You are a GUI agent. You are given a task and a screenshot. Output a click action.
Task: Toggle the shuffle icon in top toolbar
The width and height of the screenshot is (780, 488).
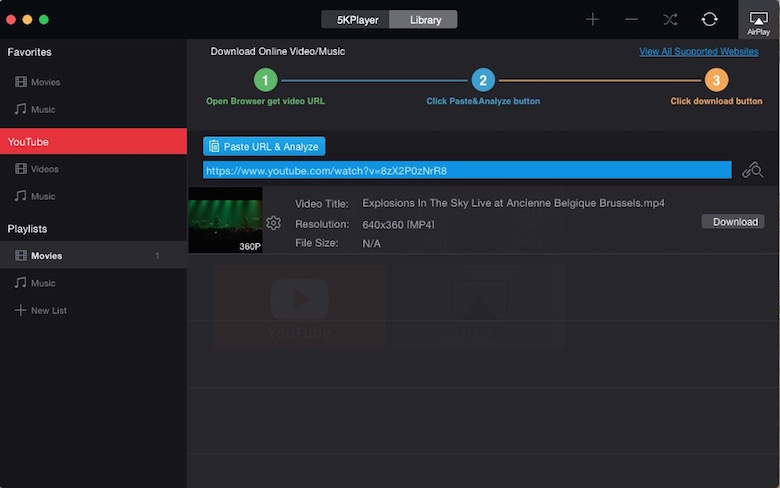[x=670, y=19]
